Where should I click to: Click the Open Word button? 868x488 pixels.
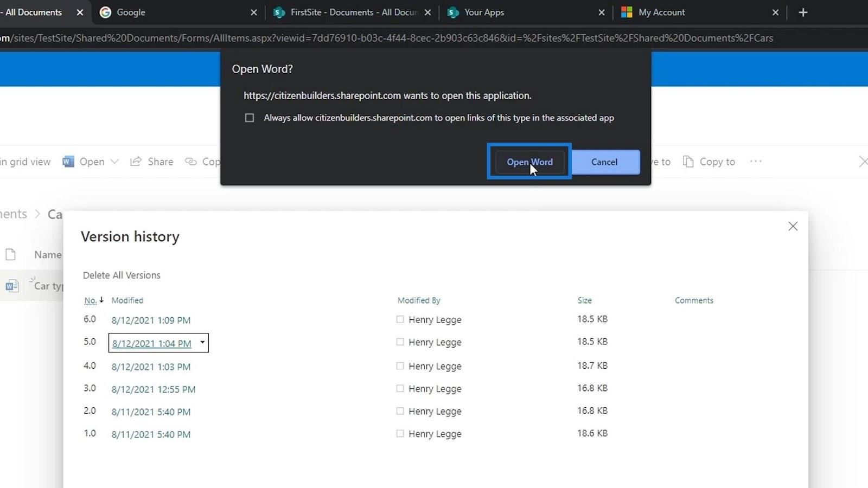click(x=529, y=162)
